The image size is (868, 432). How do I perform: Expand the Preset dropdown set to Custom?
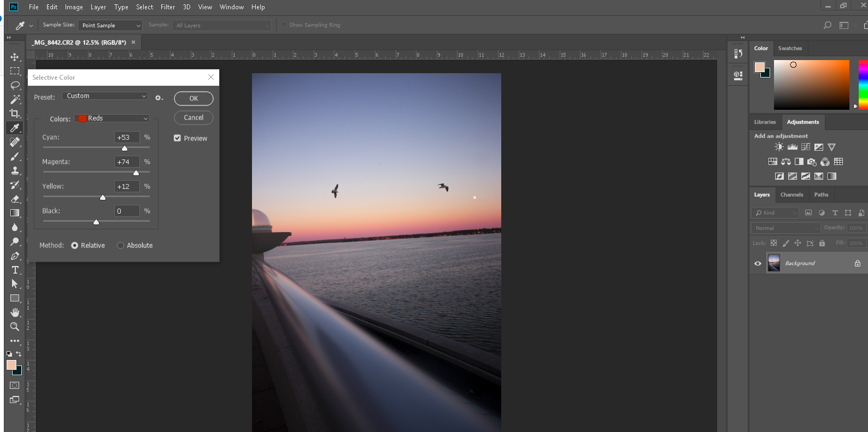coord(105,96)
